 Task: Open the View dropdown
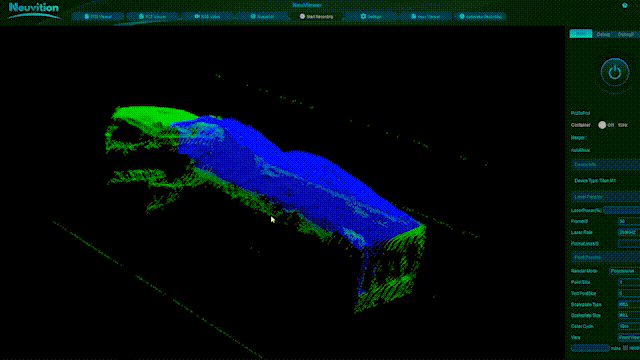pos(629,337)
